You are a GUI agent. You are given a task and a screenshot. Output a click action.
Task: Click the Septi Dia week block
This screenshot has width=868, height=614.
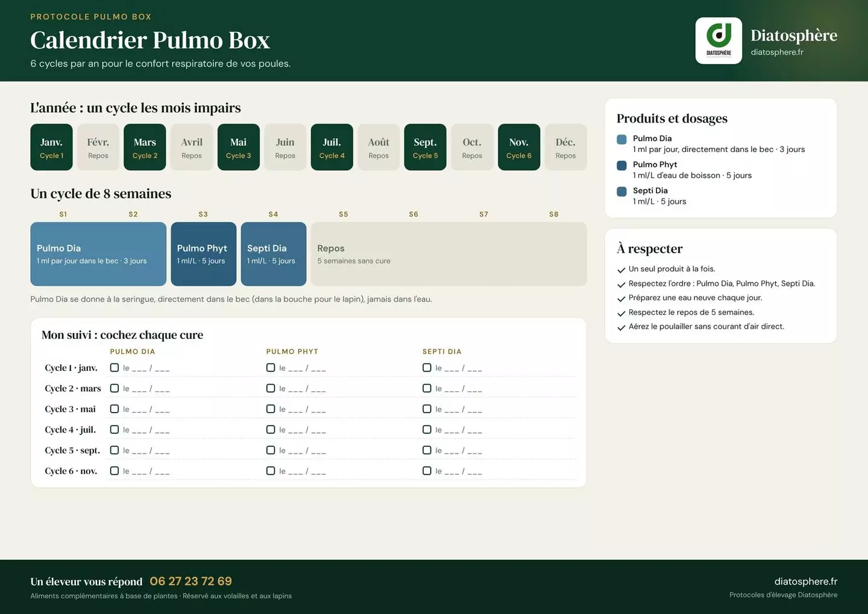(x=274, y=254)
